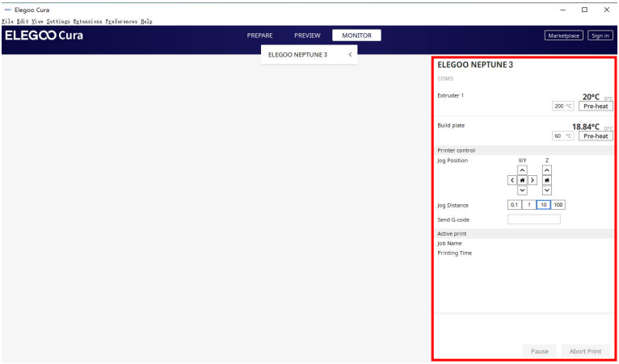619x364 pixels.
Task: Click the Active print section header
Action: point(524,233)
